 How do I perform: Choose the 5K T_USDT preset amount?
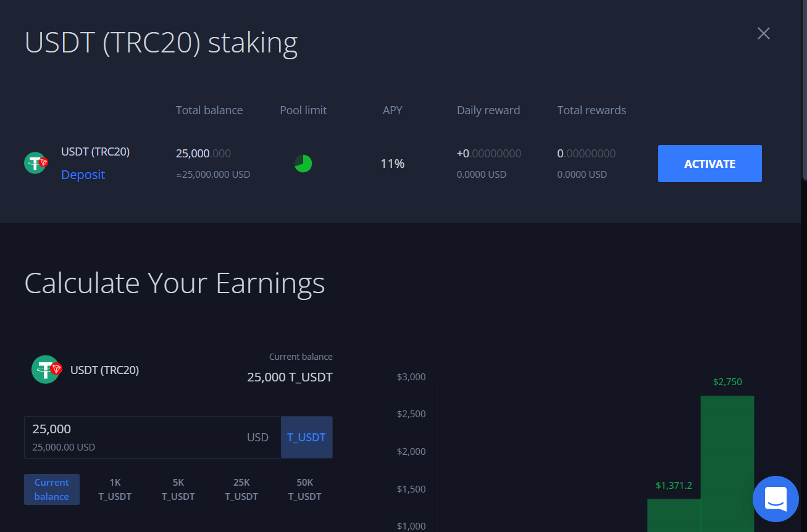click(x=178, y=489)
